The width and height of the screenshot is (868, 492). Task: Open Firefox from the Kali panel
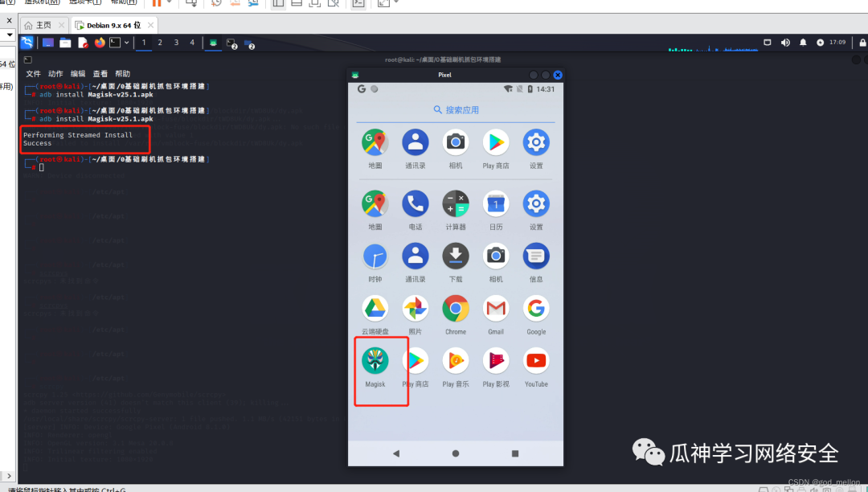100,43
